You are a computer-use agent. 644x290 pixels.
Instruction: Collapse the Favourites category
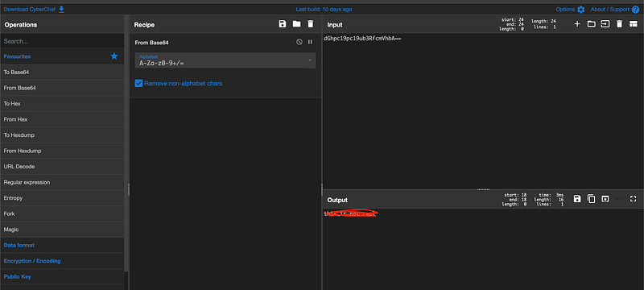click(x=62, y=56)
